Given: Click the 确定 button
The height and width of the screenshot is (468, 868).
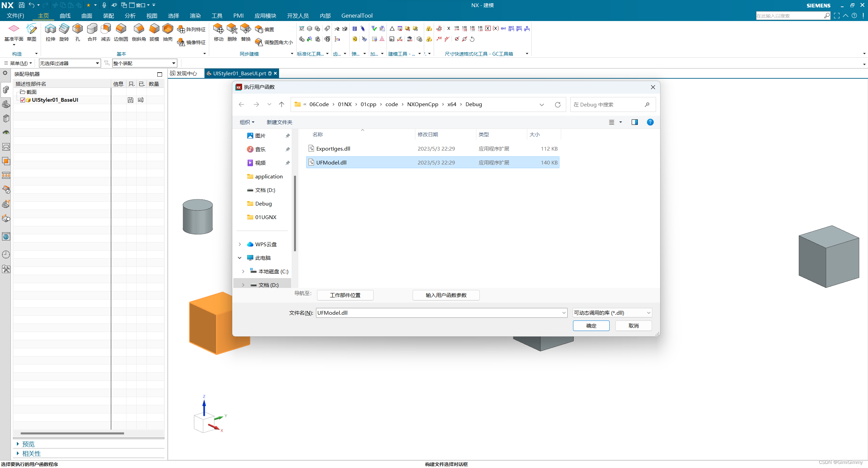Looking at the screenshot, I should 591,326.
